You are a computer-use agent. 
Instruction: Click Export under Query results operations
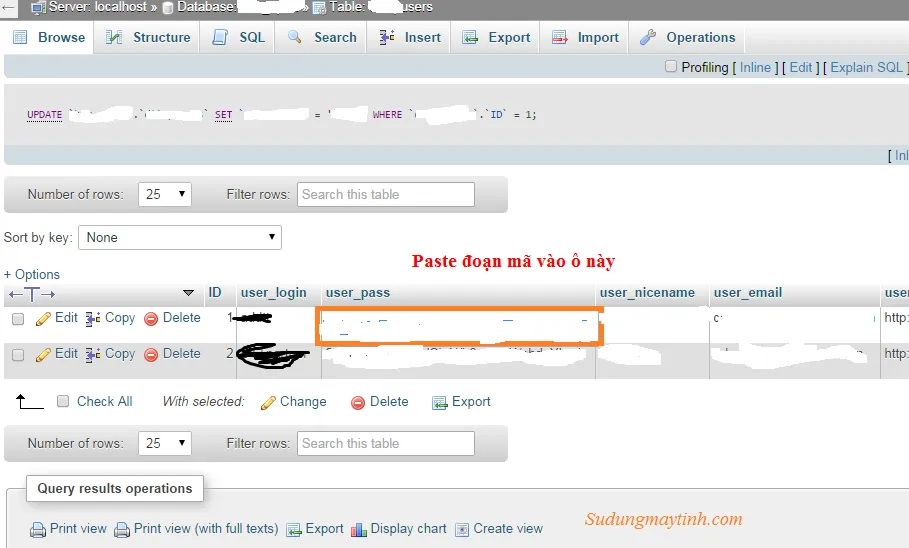[x=315, y=529]
